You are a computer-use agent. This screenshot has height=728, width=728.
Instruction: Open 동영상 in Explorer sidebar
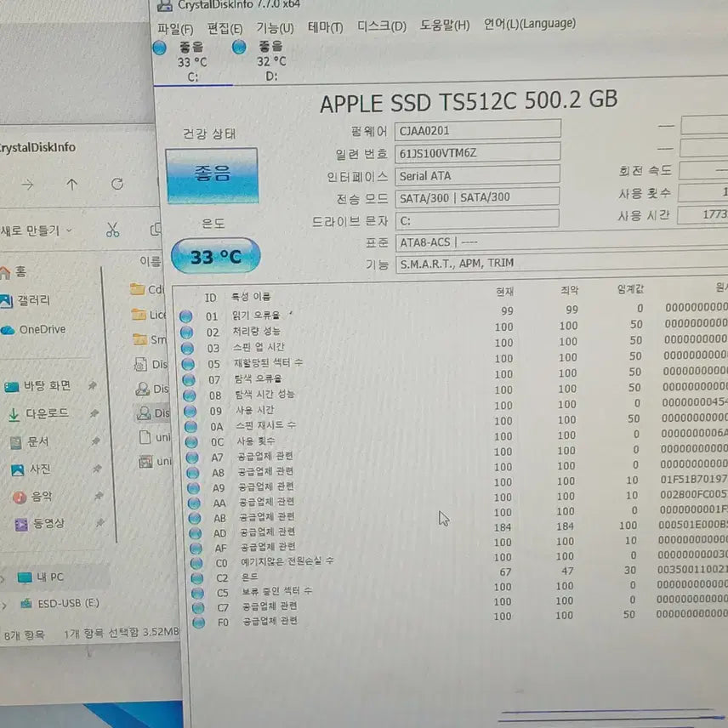click(x=40, y=524)
